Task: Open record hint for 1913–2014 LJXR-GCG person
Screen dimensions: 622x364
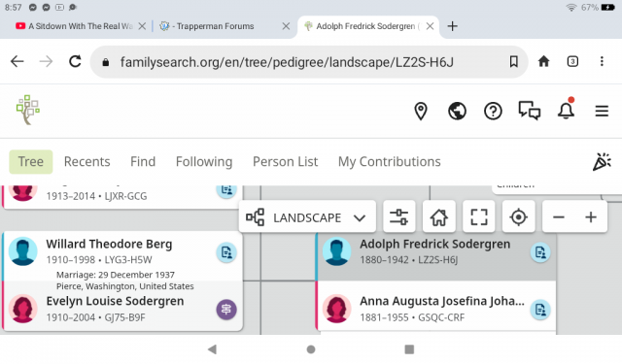Action: (226, 189)
